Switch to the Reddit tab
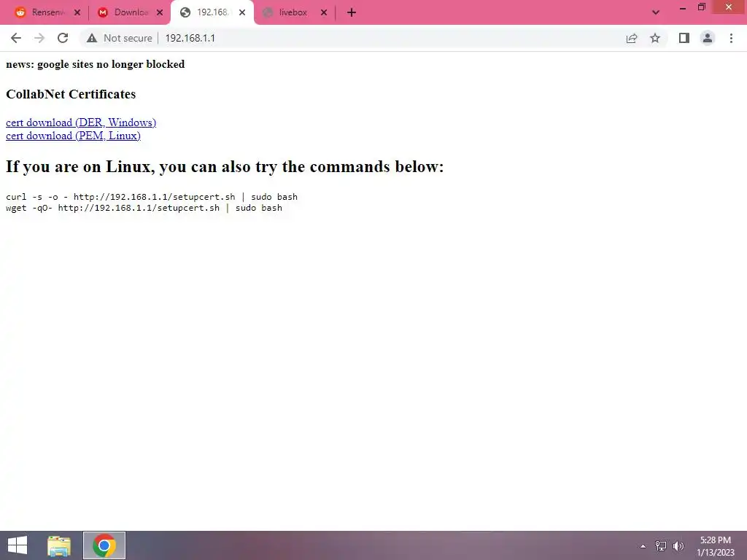This screenshot has width=747, height=560. 47,13
